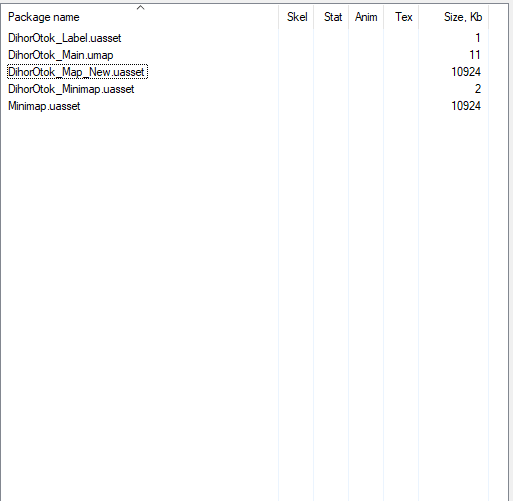Select the DihorOtok_Minimap.uasset package
Screen dimensions: 513x501
pos(71,89)
